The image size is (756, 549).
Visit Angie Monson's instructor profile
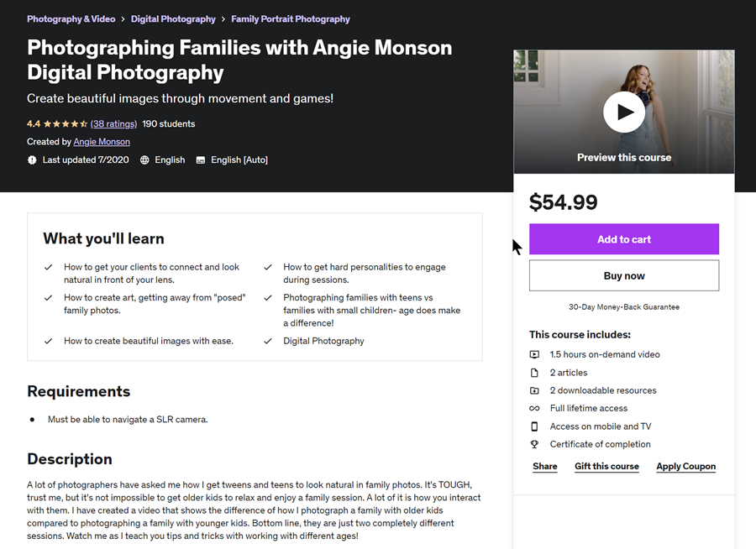tap(102, 142)
